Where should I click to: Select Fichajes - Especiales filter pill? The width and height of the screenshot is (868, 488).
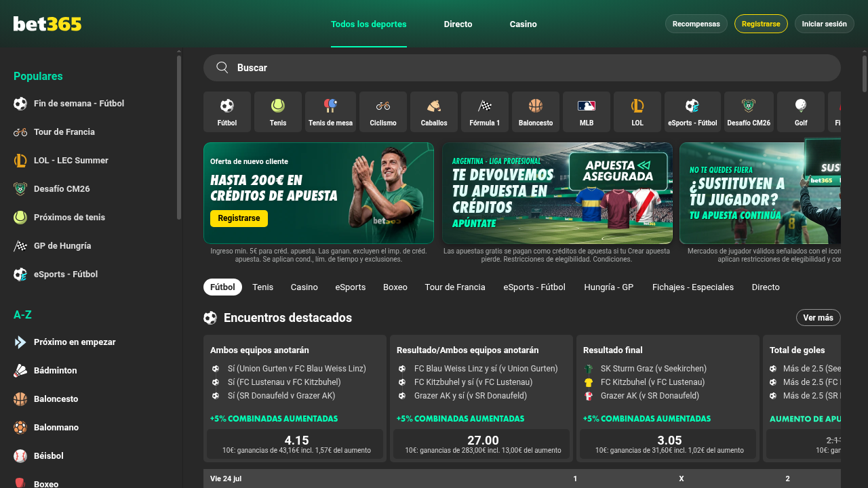click(x=693, y=287)
